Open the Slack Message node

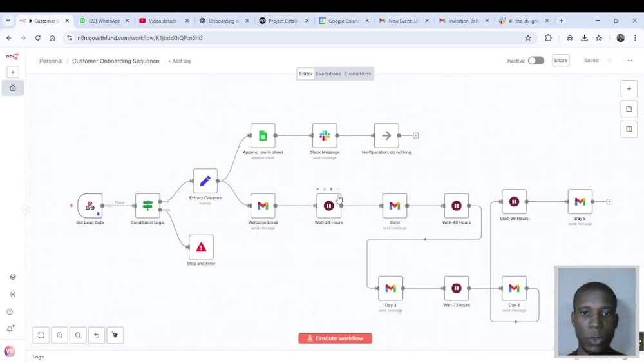(x=325, y=135)
